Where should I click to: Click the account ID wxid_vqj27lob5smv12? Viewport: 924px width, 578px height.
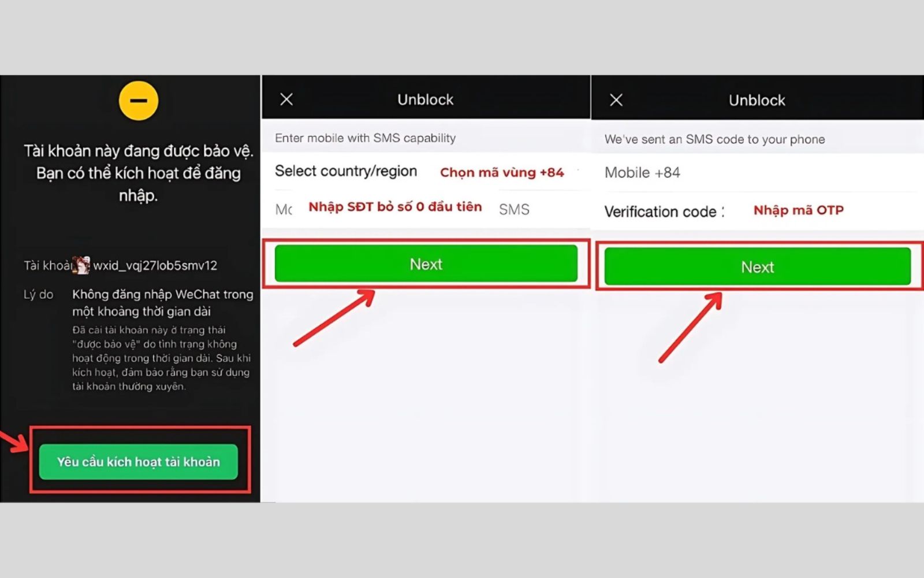(155, 265)
